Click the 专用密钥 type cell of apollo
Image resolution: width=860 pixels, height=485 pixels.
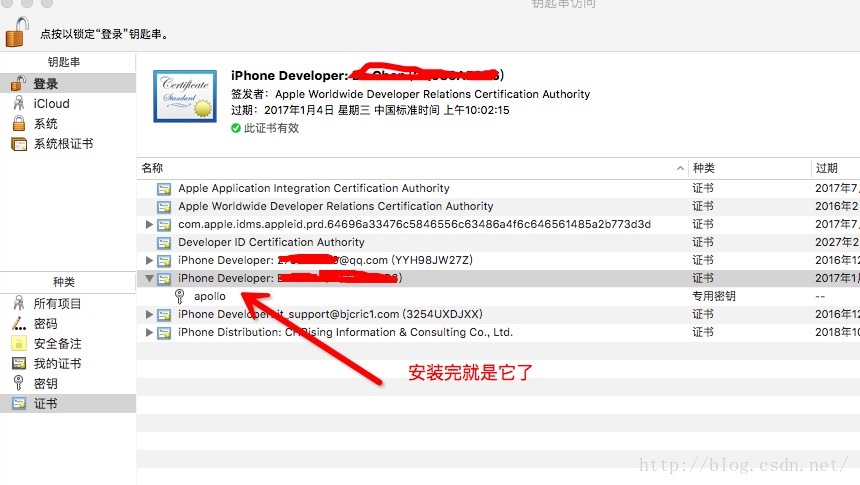click(x=714, y=296)
